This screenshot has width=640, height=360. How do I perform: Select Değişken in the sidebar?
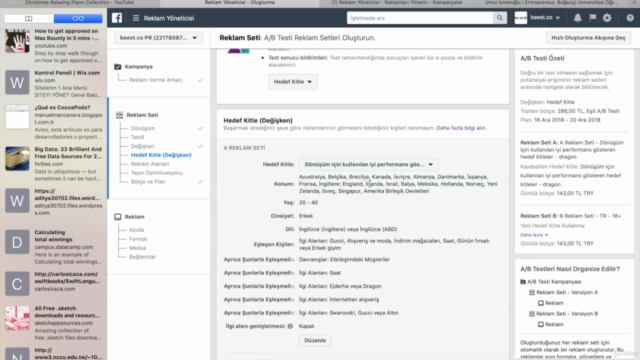coord(142,146)
